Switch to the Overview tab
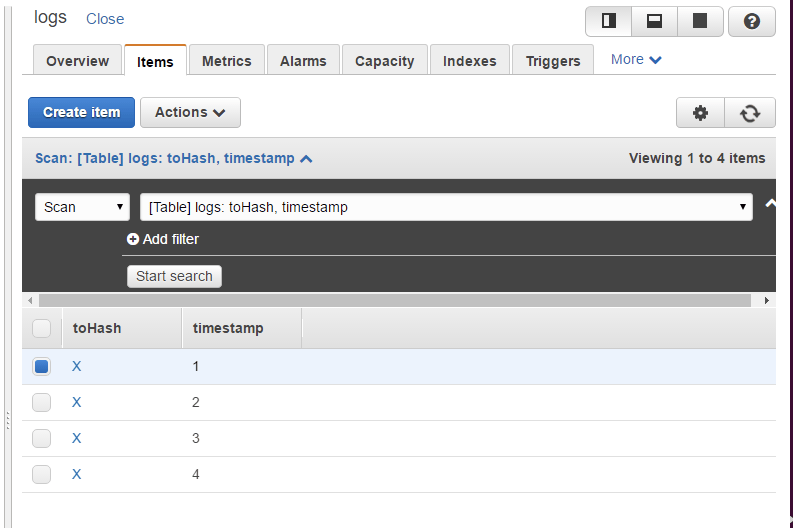 point(77,61)
